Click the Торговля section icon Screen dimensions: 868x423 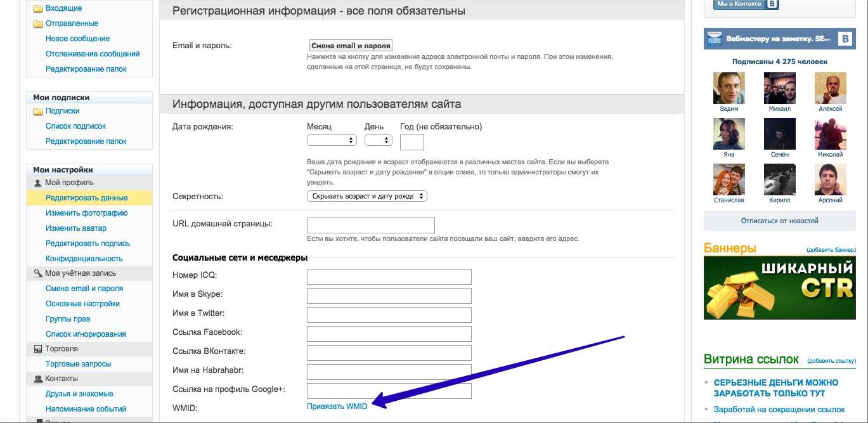37,349
